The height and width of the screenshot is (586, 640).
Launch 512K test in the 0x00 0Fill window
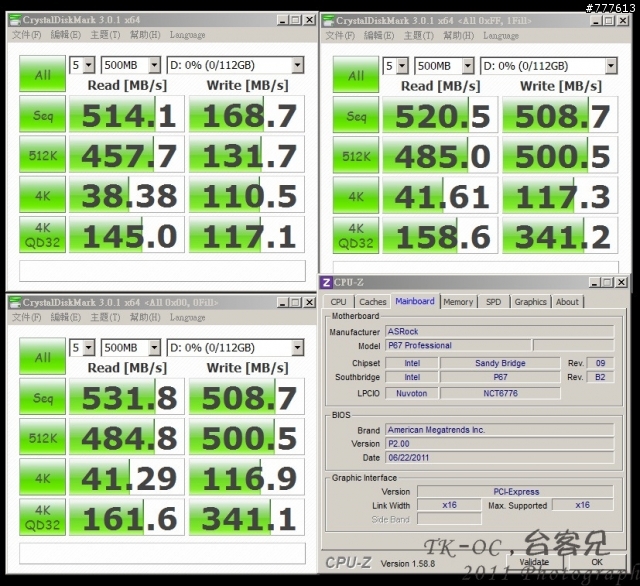pos(42,437)
